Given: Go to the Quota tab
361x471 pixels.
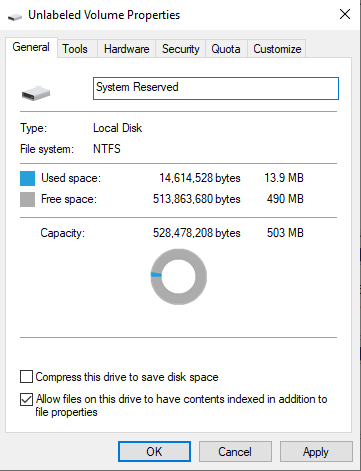Looking at the screenshot, I should pos(226,49).
